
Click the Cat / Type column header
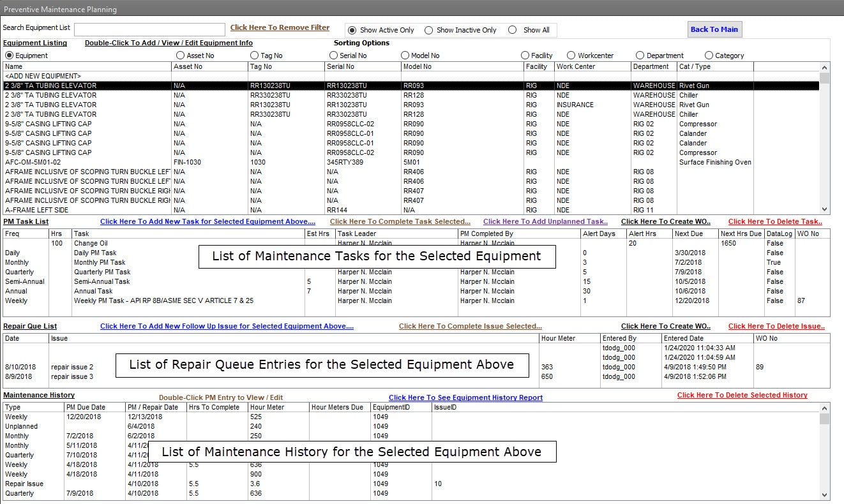coord(715,66)
